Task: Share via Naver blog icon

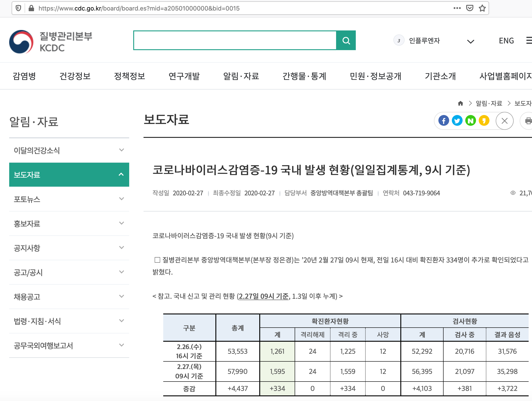Action: (x=471, y=121)
